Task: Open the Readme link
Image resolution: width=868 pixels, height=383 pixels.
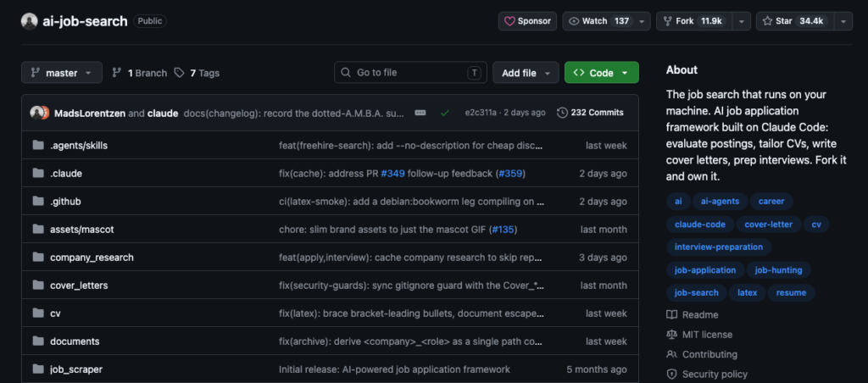Action: tap(693, 315)
